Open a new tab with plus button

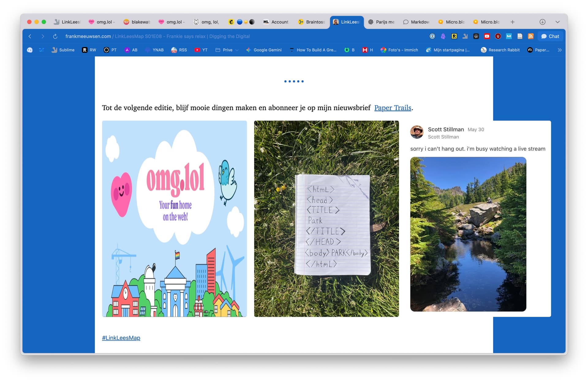pyautogui.click(x=512, y=22)
